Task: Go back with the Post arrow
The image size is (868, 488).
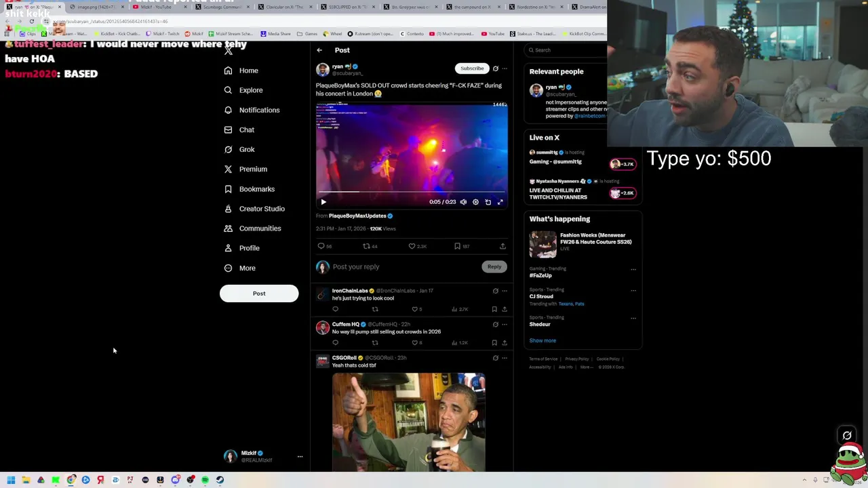Action: [319, 50]
